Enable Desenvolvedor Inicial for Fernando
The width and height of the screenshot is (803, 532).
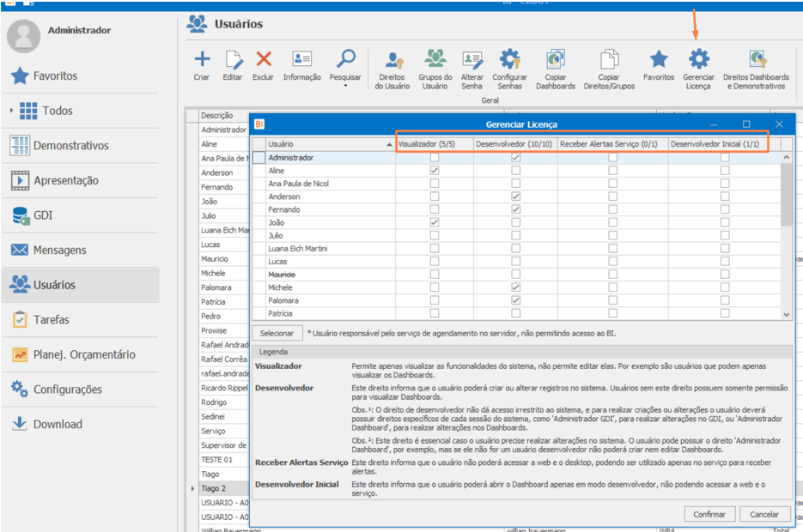[725, 209]
